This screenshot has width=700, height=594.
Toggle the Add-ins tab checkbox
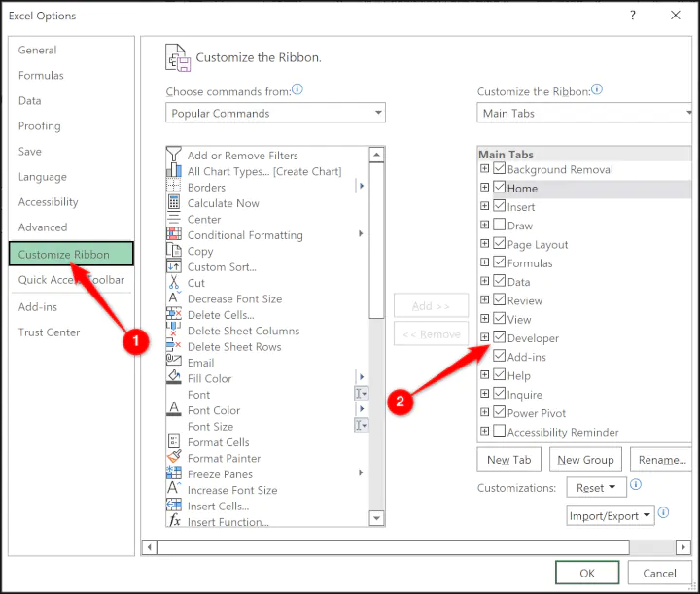pyautogui.click(x=500, y=356)
